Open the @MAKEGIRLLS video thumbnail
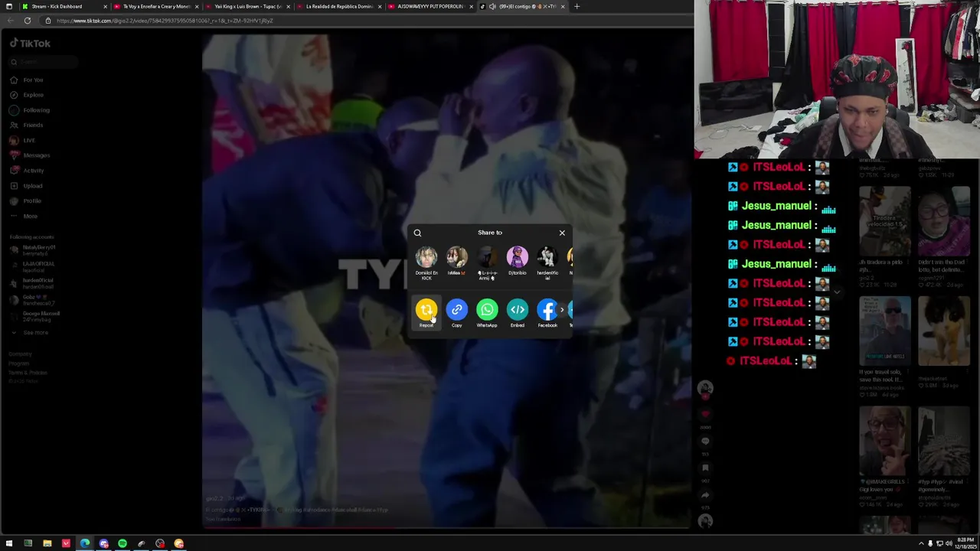The image size is (980, 551). (x=885, y=442)
